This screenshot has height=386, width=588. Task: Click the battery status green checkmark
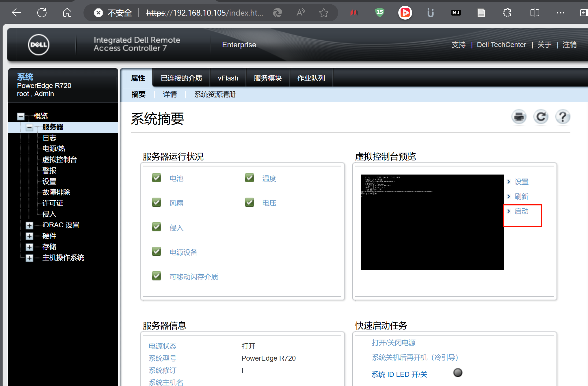[x=157, y=178]
